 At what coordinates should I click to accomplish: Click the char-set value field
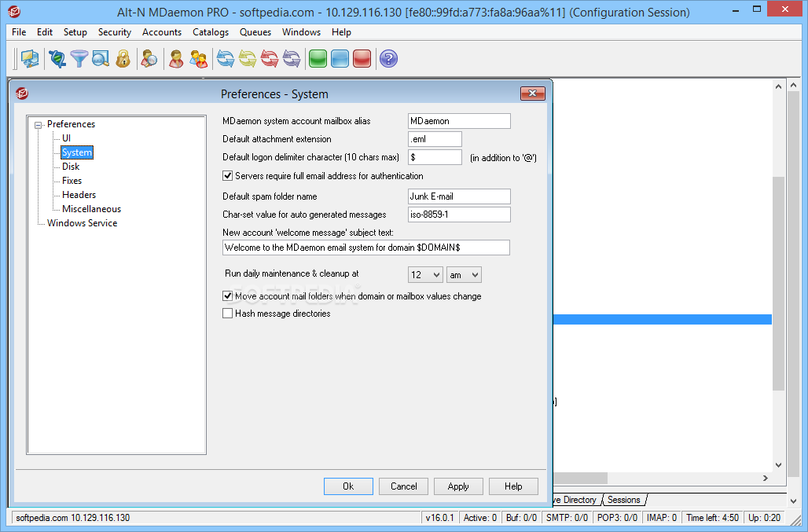click(x=459, y=215)
